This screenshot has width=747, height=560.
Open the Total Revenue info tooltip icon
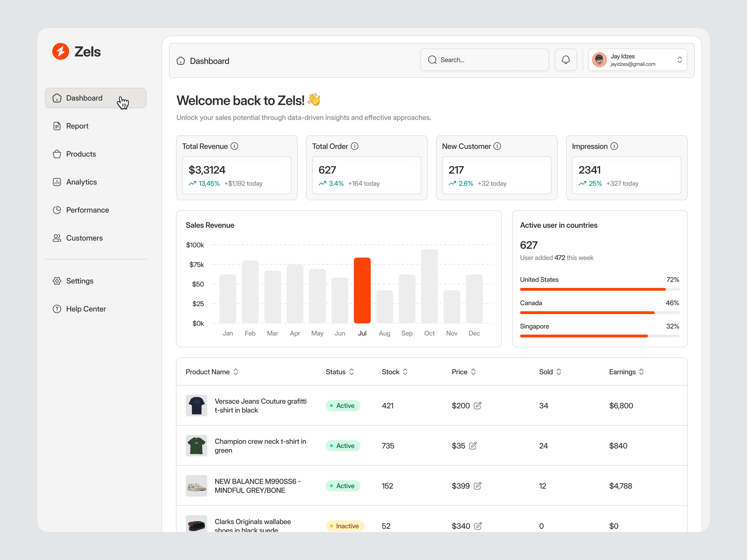tap(234, 146)
